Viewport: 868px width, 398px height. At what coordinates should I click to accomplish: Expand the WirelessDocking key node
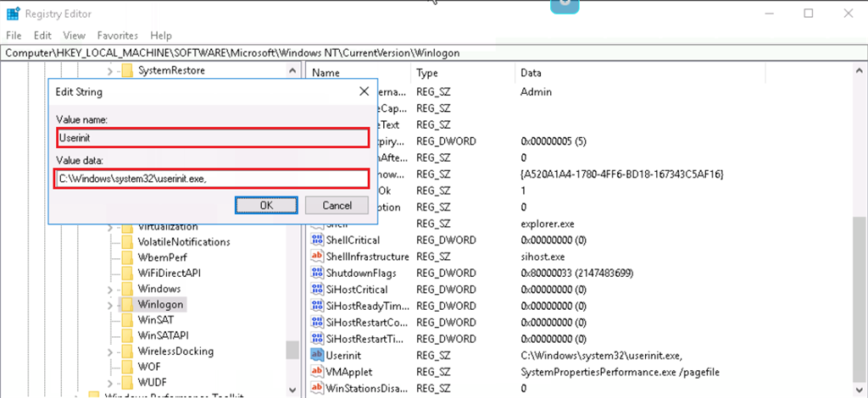tap(109, 351)
